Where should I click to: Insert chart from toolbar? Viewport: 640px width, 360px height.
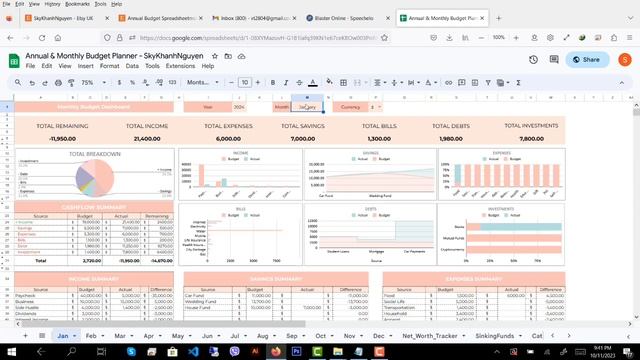pos(475,82)
